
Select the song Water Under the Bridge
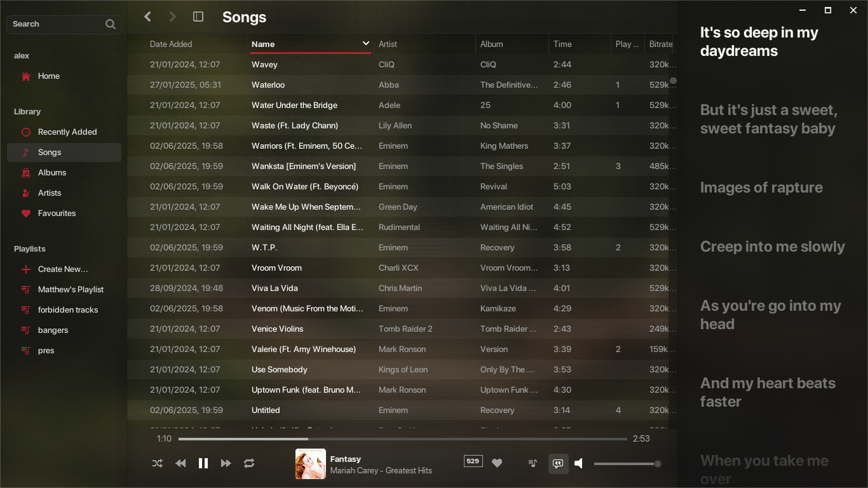point(294,105)
